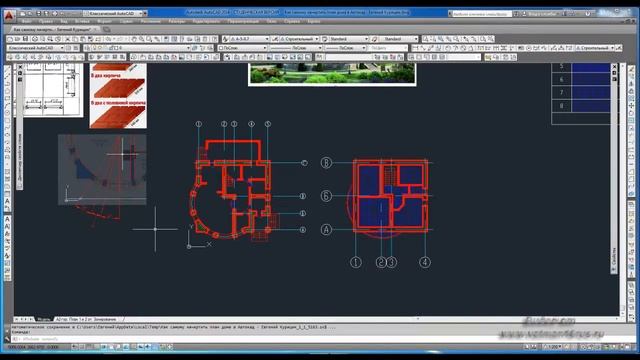This screenshot has width=640, height=360.
Task: Open the Правка menu
Action: [46, 21]
